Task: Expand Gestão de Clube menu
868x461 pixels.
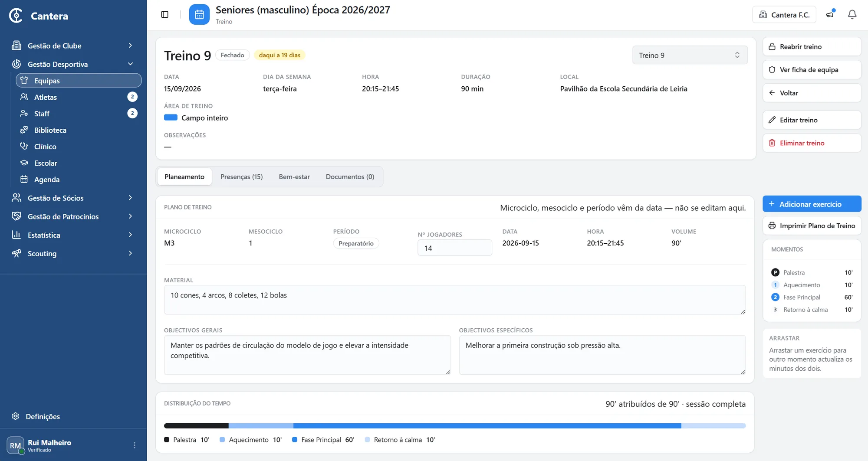Action: pos(73,46)
